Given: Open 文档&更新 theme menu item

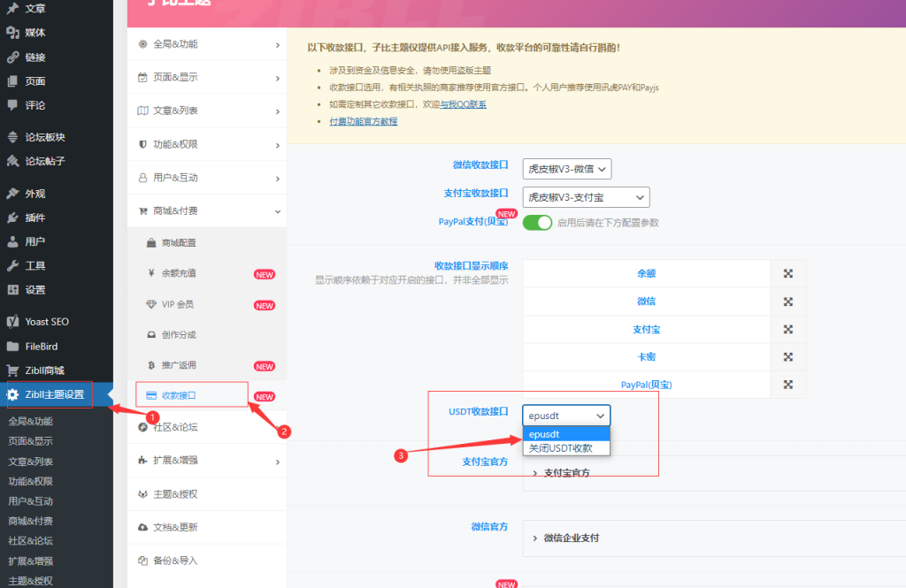Looking at the screenshot, I should tap(207, 527).
